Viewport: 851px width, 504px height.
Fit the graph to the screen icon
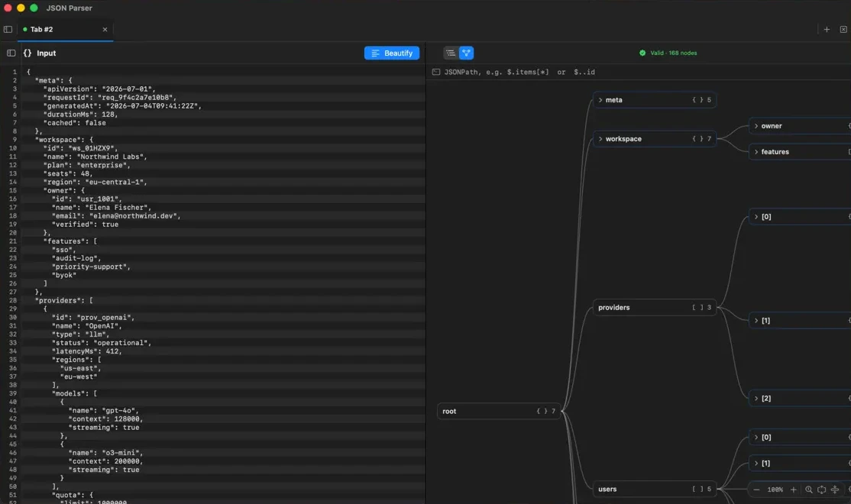(822, 490)
